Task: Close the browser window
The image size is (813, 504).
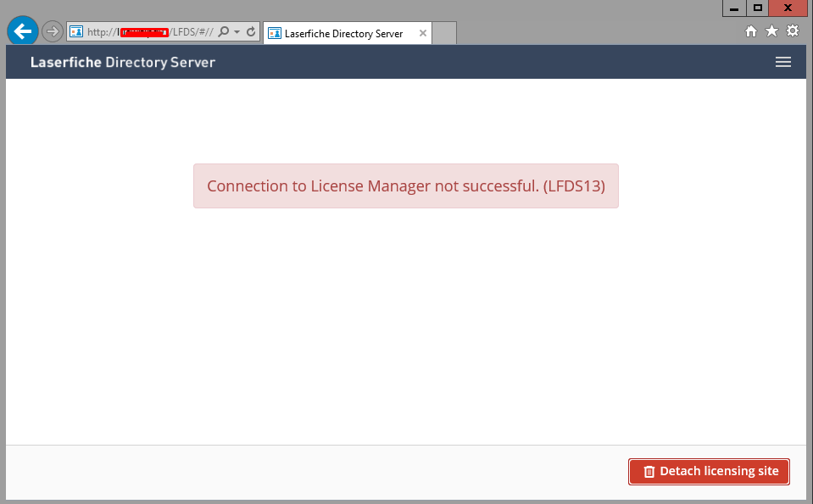Action: pos(788,8)
